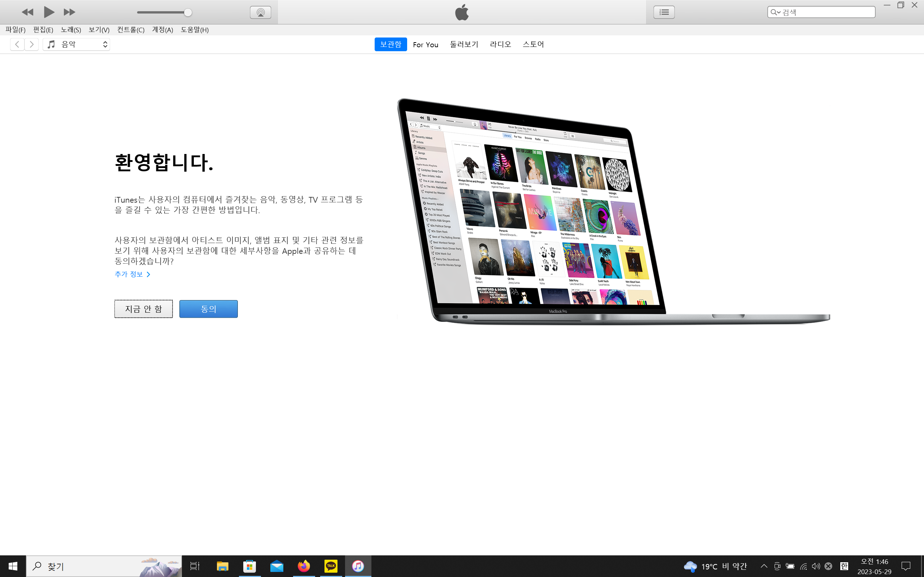Screen dimensions: 924x577
Task: Open the search magnifier options dropdown
Action: point(775,12)
